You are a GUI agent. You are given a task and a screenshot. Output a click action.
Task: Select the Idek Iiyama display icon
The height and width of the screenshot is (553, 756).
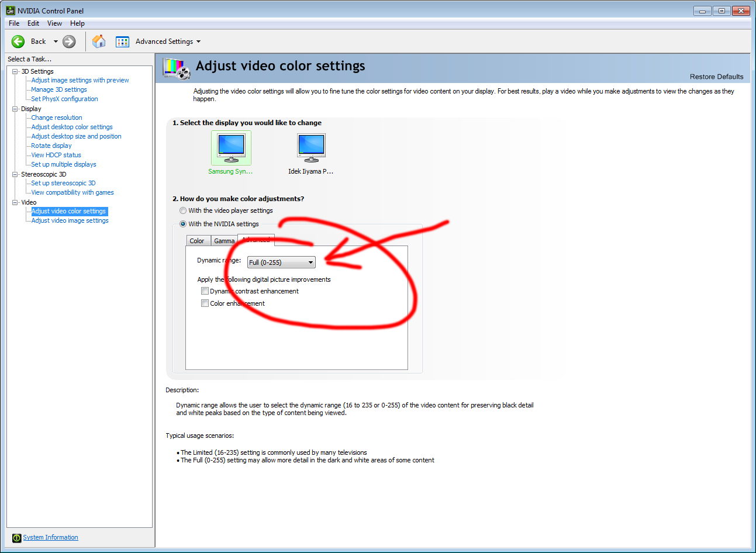coord(310,148)
